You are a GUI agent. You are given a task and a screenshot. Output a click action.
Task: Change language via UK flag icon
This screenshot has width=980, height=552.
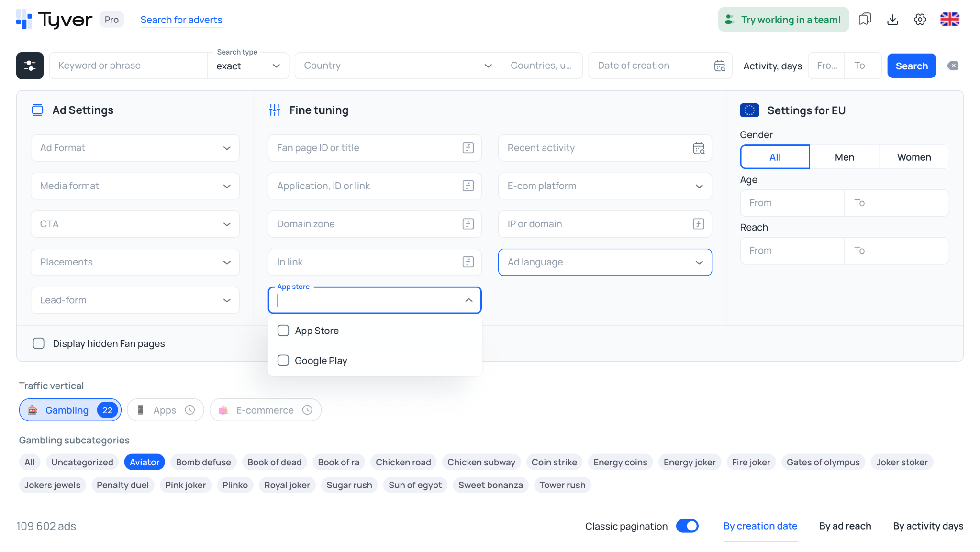click(950, 20)
